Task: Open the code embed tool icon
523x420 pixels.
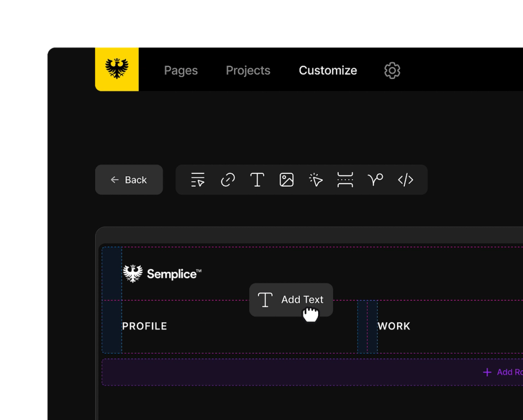Action: 405,180
